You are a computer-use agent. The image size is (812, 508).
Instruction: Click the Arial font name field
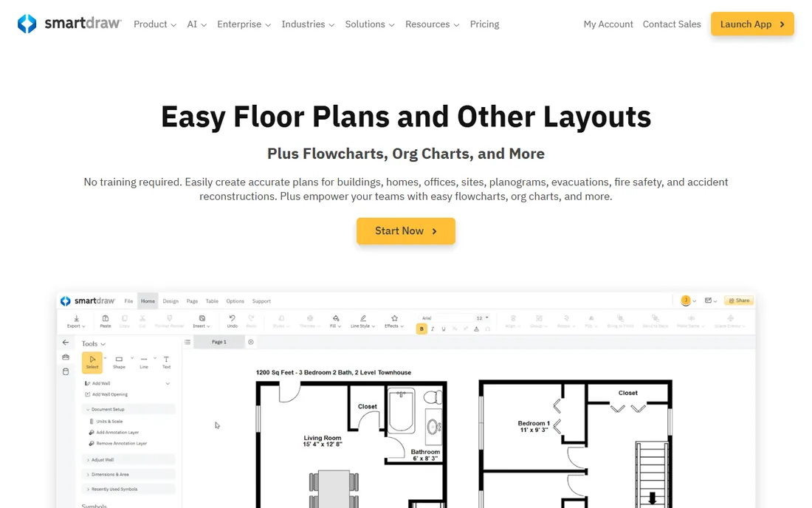pos(446,318)
